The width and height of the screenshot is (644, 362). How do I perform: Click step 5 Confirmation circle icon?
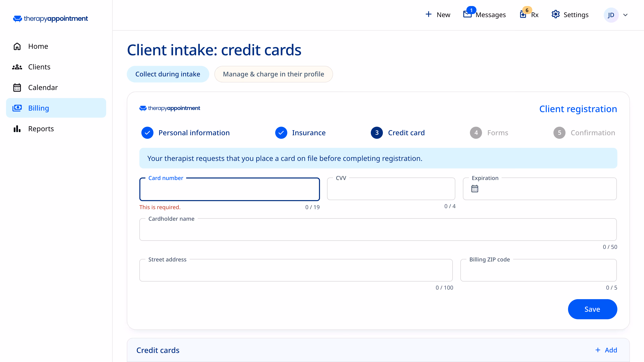559,133
